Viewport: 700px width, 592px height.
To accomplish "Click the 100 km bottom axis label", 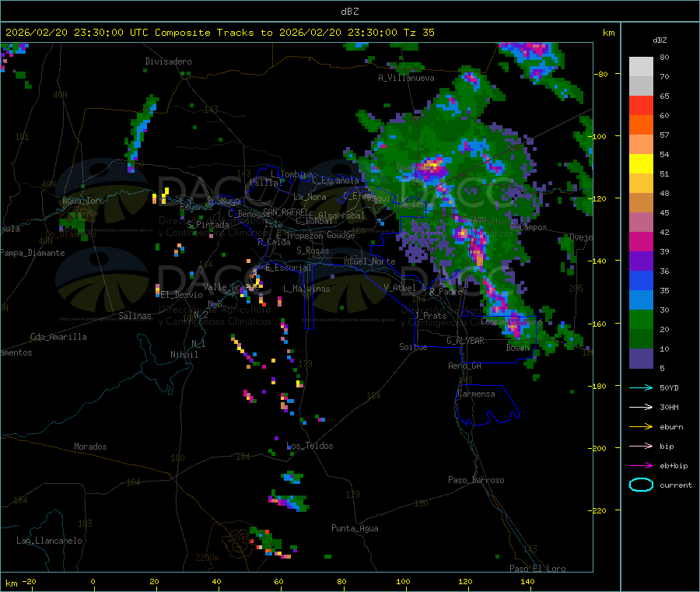I will point(403,581).
